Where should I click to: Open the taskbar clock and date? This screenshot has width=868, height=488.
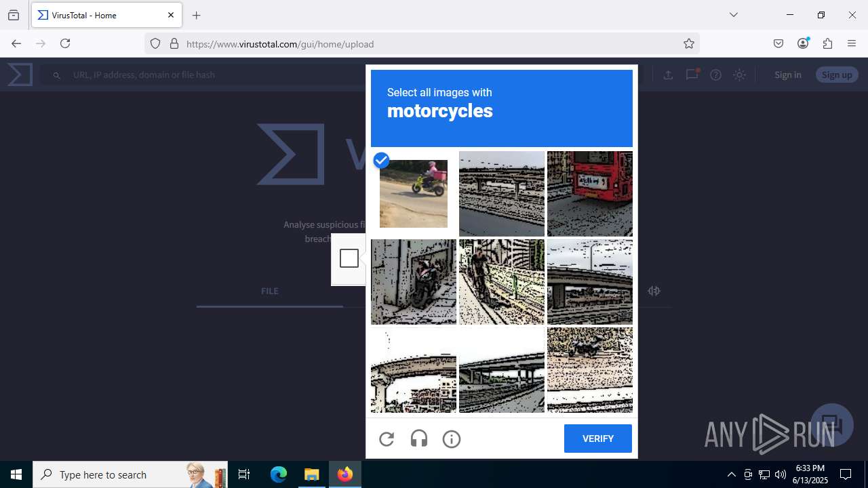pos(811,474)
